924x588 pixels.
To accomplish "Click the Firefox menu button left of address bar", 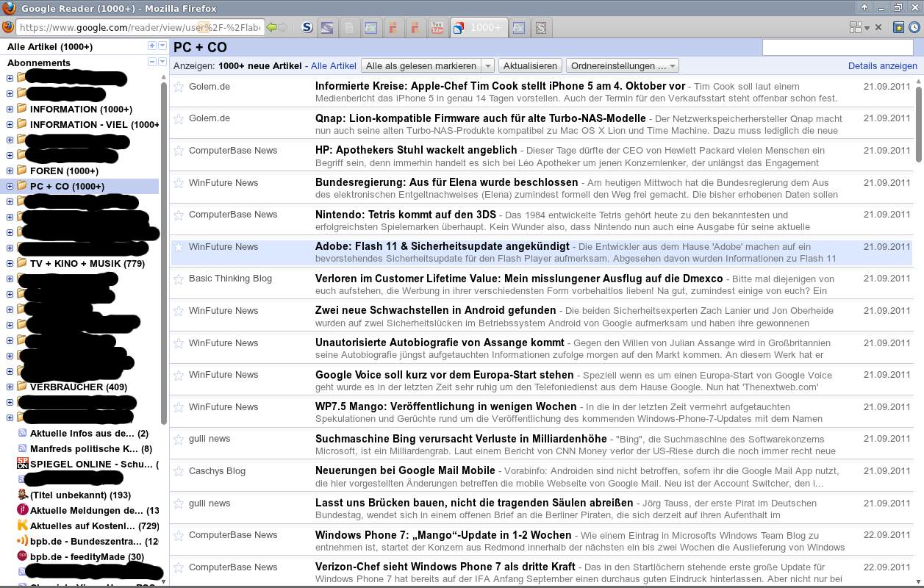I will (7, 27).
